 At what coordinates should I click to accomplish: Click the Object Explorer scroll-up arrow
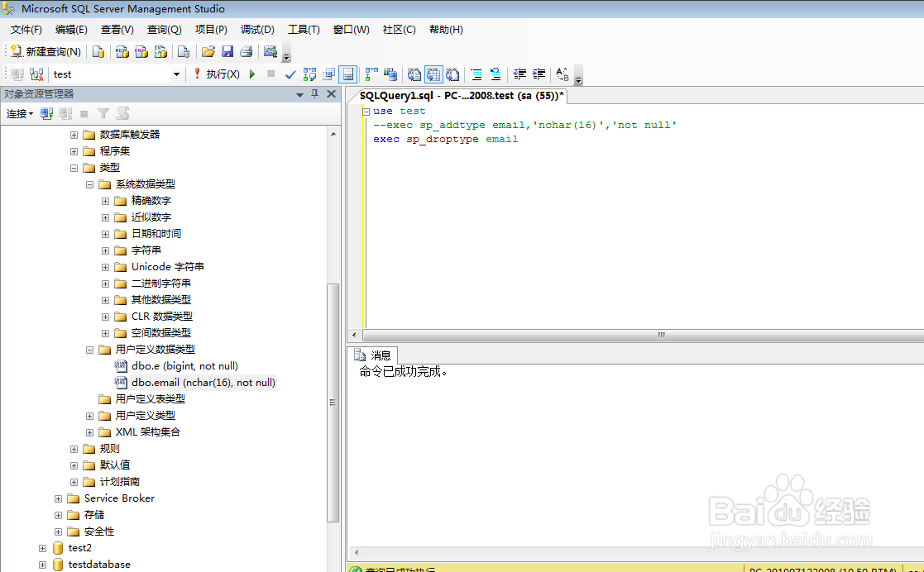click(333, 134)
